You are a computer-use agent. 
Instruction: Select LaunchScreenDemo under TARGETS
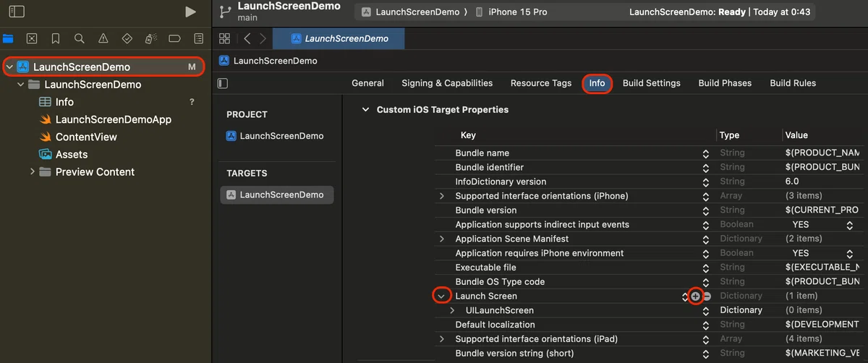[276, 195]
